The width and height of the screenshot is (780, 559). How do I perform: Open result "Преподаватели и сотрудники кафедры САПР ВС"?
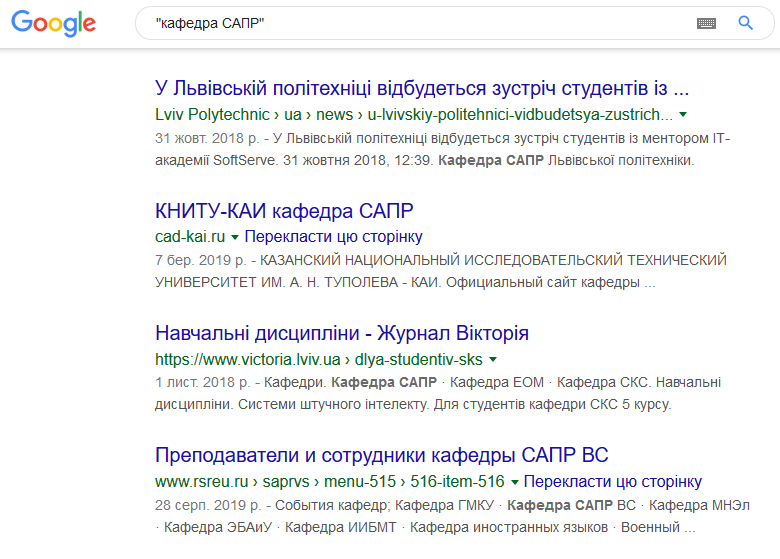(x=382, y=455)
